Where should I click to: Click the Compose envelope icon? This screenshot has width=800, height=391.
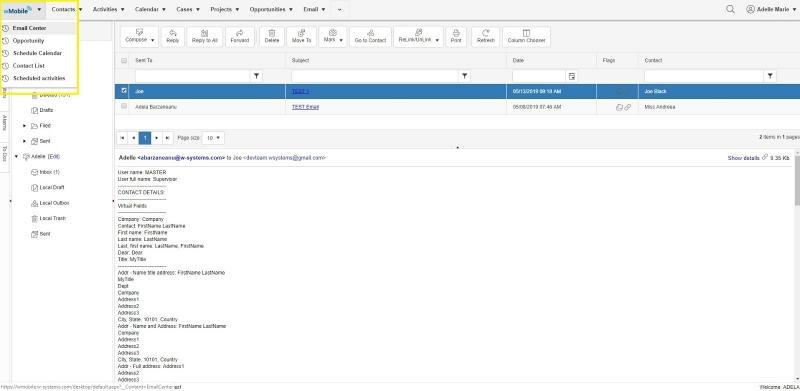point(140,32)
